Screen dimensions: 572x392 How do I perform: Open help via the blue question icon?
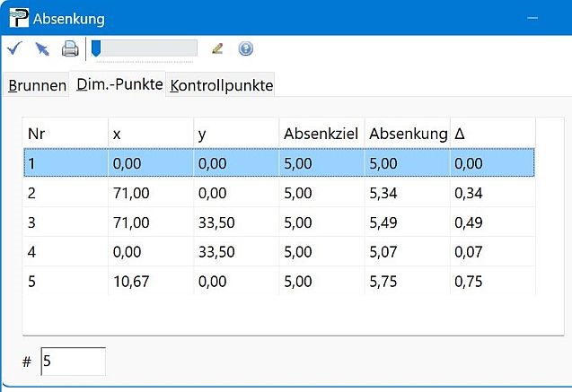coord(245,48)
